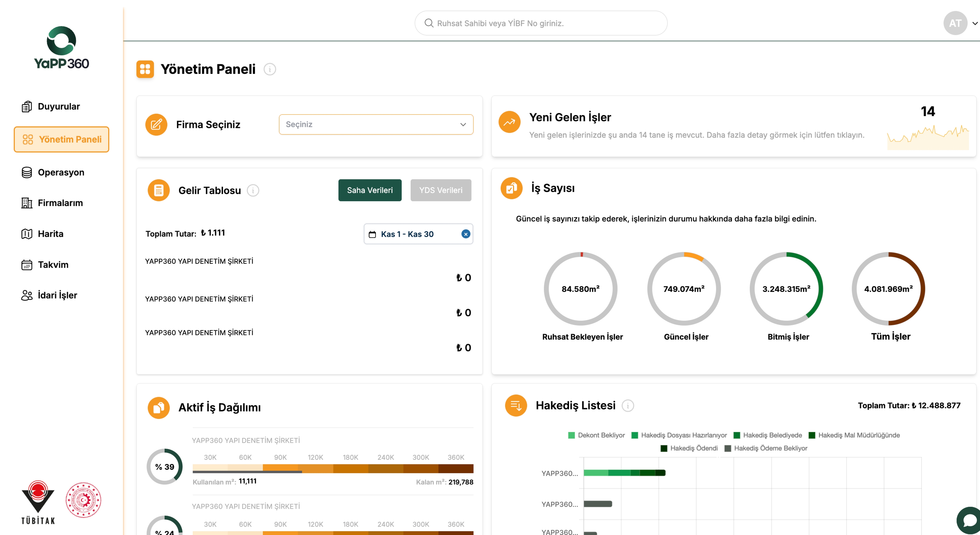Image resolution: width=980 pixels, height=535 pixels.
Task: Select Yönetim Paneli sidebar item
Action: tap(62, 139)
